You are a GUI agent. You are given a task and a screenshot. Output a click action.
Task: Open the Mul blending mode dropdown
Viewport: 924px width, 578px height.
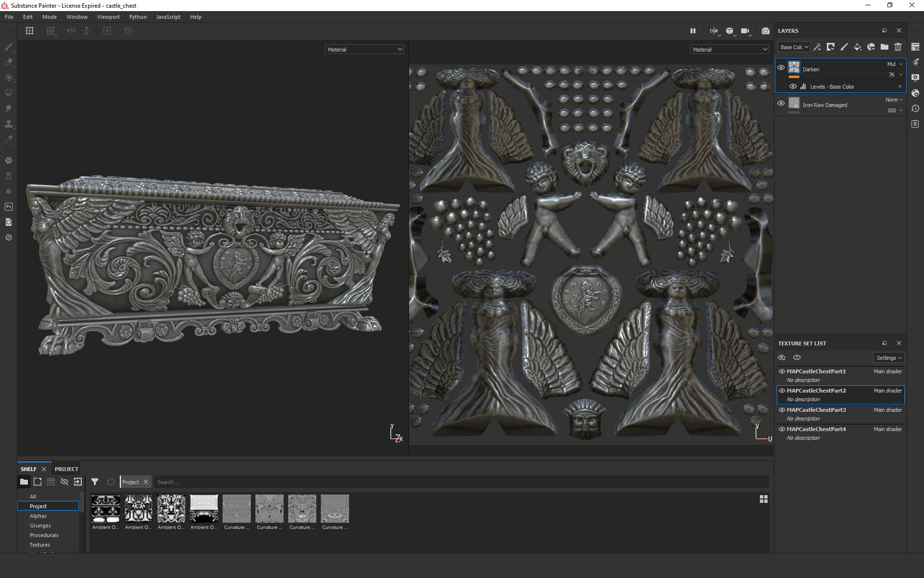pyautogui.click(x=895, y=64)
